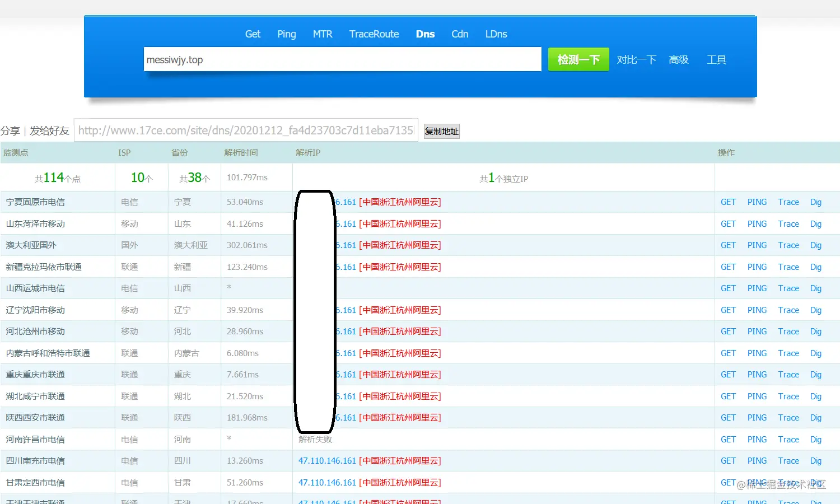Click the green 检测一下 button
Screen dimensions: 840x504
click(578, 59)
